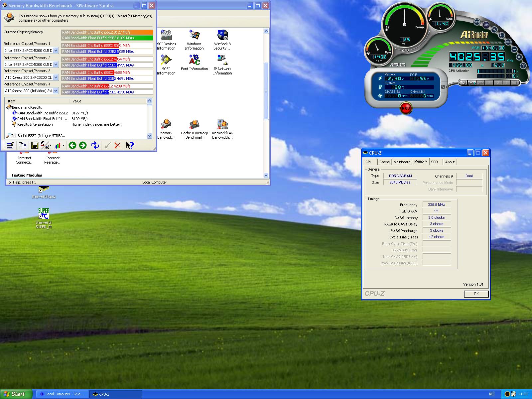The image size is (532, 399).
Task: Switch to the CPU tab in CPU-Z
Action: click(x=369, y=162)
